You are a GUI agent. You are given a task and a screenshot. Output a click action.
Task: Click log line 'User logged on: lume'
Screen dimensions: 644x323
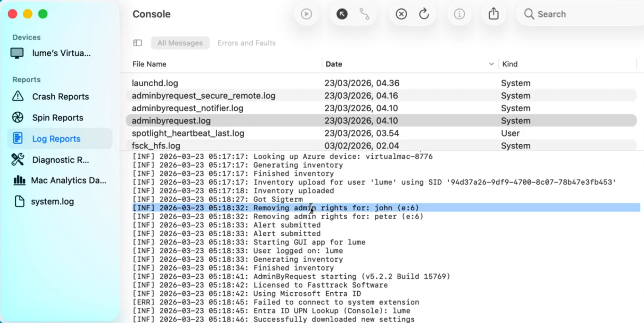coord(238,251)
